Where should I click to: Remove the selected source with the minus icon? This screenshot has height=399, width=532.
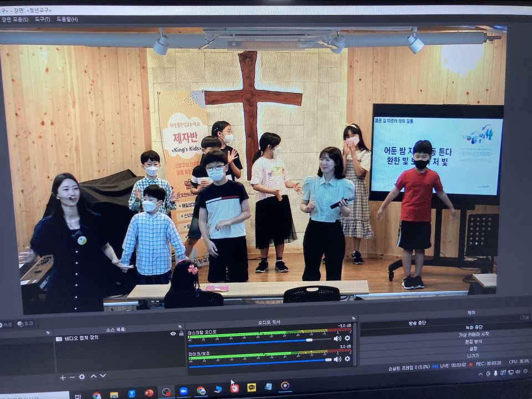coord(72,377)
